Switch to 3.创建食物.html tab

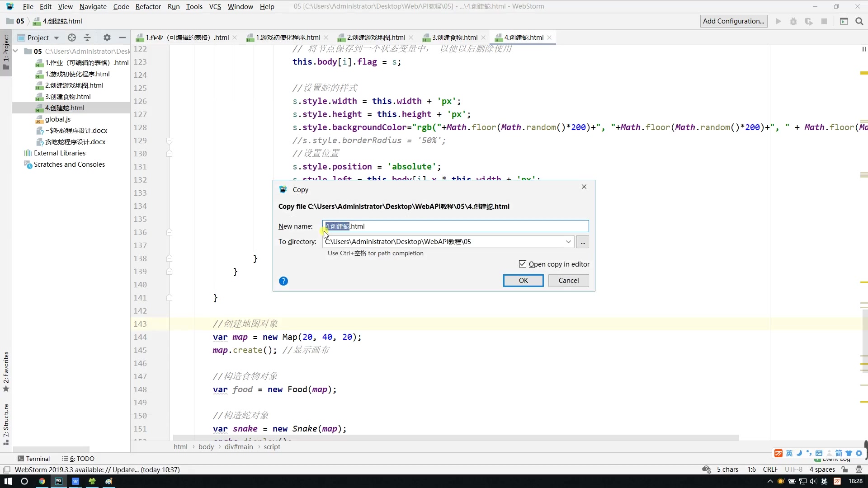[454, 38]
